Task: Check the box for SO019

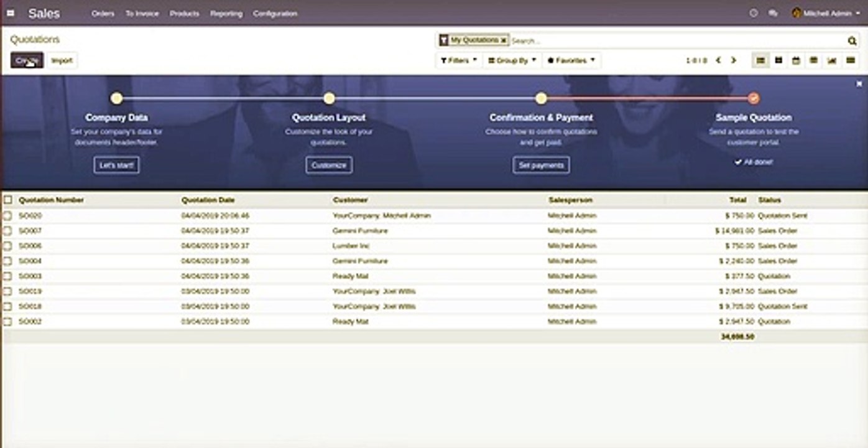Action: coord(7,291)
